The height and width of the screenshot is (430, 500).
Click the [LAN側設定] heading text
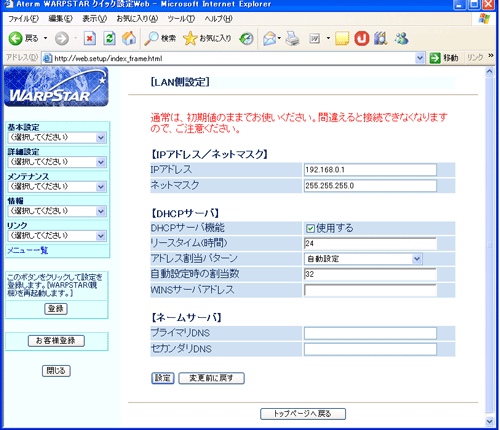tap(180, 82)
